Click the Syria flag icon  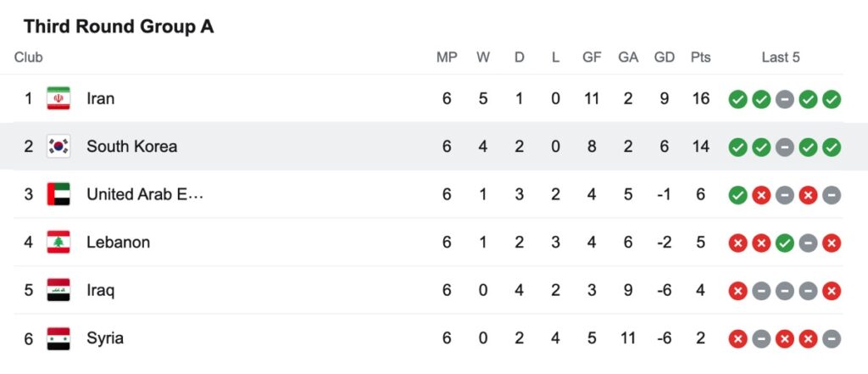point(58,338)
